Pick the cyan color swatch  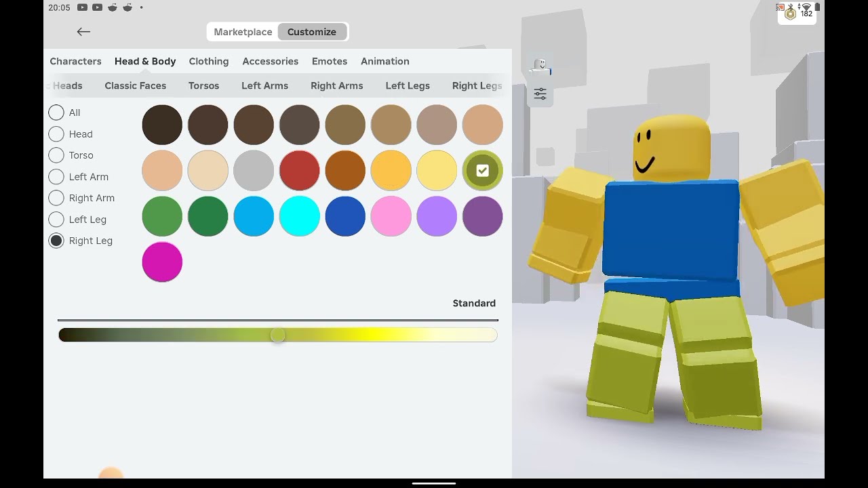coord(300,216)
